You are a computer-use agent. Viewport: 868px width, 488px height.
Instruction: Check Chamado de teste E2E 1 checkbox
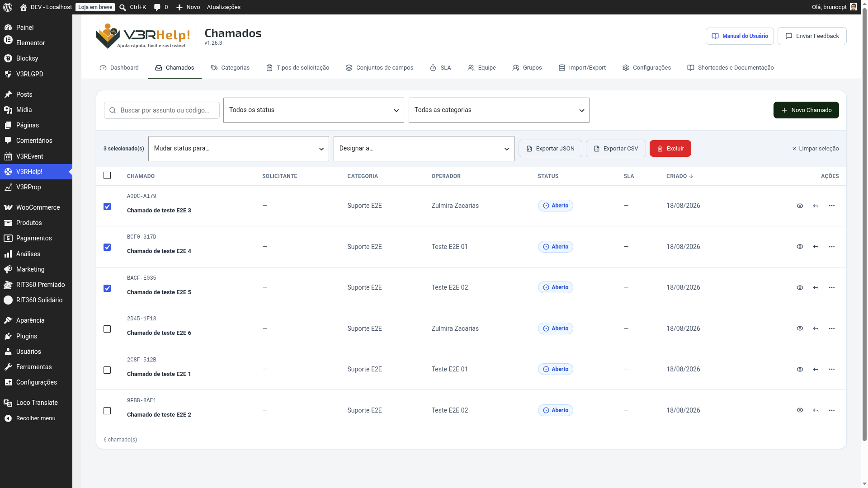tap(107, 370)
